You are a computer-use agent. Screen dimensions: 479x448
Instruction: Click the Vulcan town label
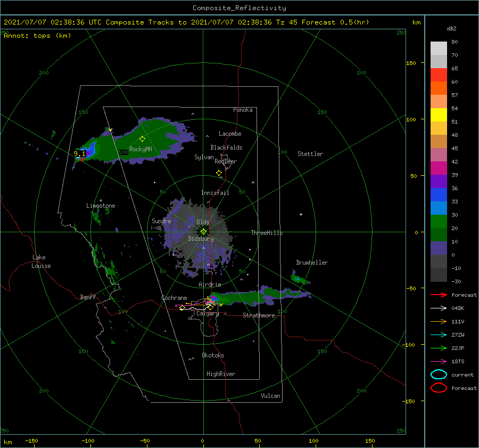pyautogui.click(x=271, y=396)
